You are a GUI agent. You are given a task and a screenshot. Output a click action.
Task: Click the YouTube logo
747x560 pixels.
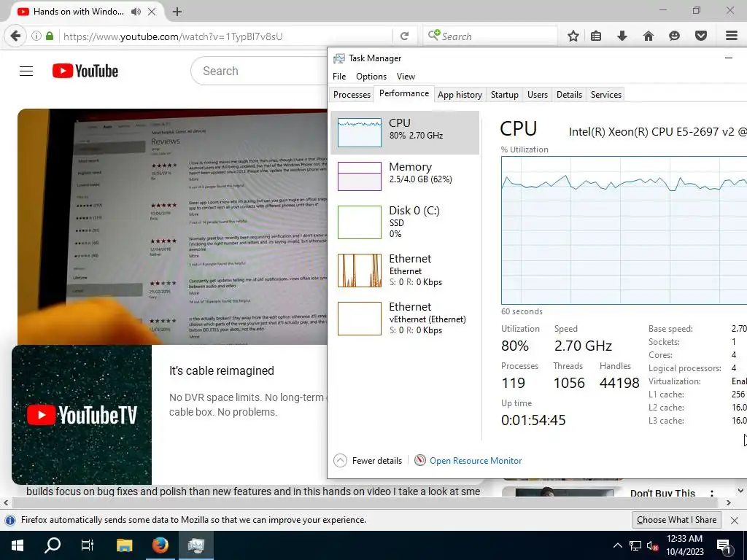click(85, 71)
